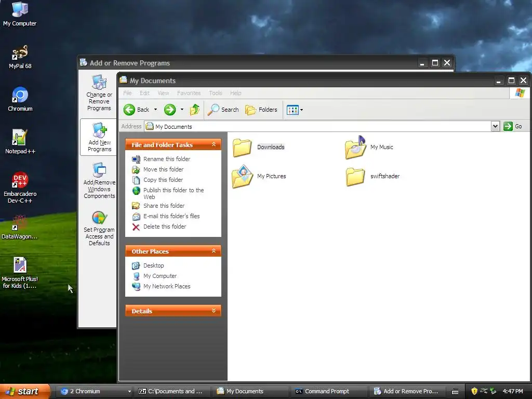Maximize the My Documents window

(511, 81)
